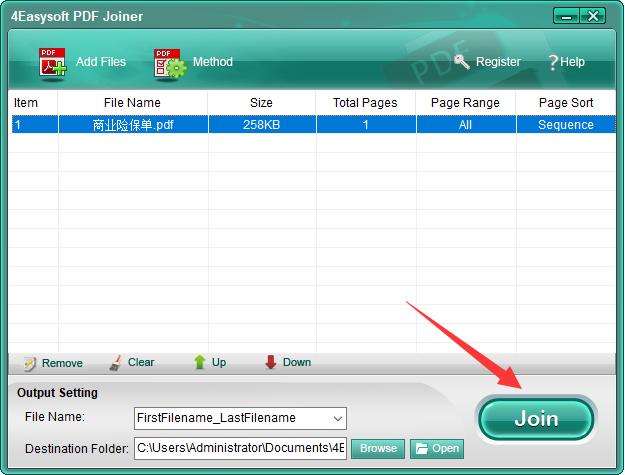Click the Up text label
Image resolution: width=625 pixels, height=475 pixels.
point(219,362)
